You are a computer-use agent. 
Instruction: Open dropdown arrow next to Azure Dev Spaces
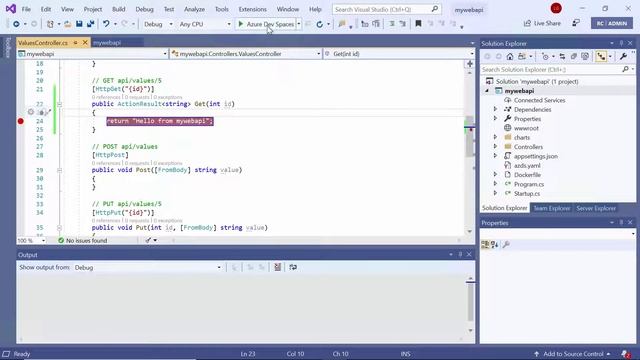(x=299, y=24)
